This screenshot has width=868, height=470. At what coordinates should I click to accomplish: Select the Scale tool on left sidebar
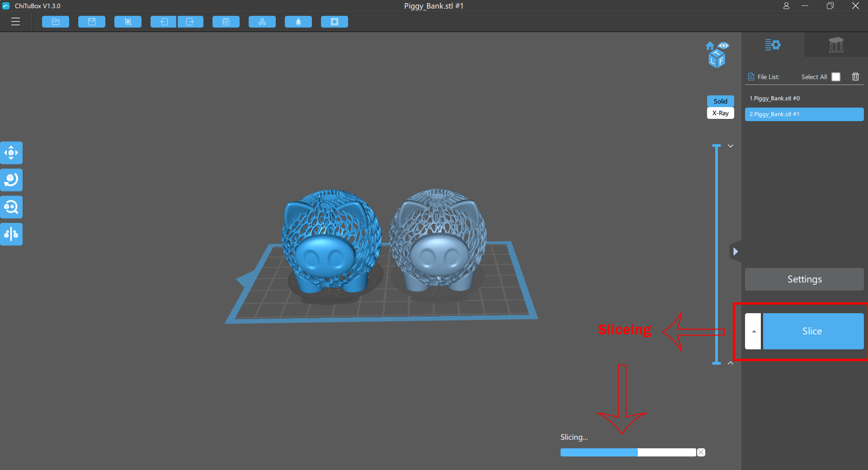[x=11, y=207]
